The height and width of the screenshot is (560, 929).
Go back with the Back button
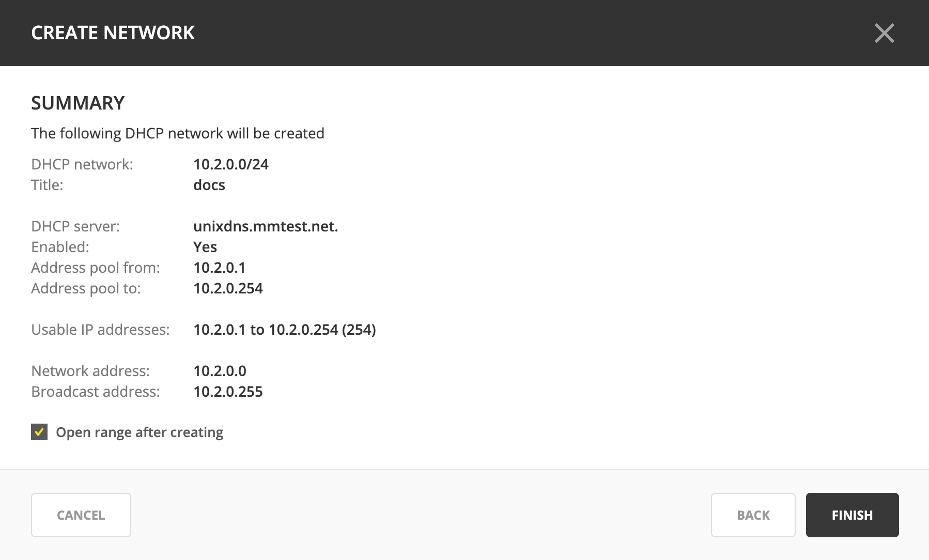click(x=753, y=515)
